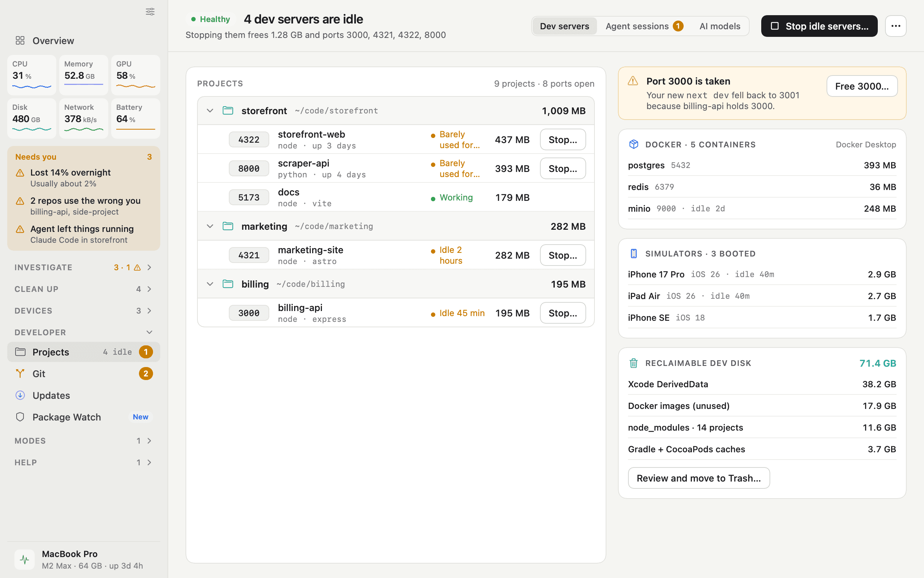
Task: Click the Updates download arrow icon
Action: click(20, 395)
